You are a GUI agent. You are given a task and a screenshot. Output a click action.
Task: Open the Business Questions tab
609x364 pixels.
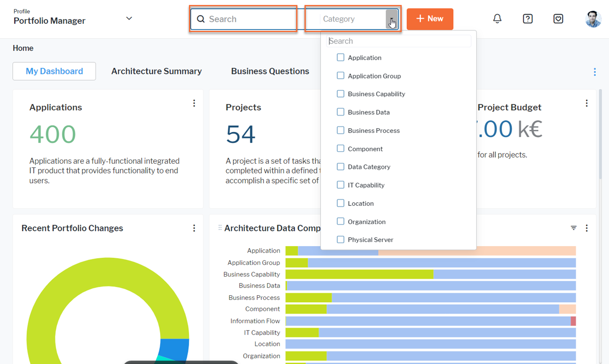[x=270, y=71]
